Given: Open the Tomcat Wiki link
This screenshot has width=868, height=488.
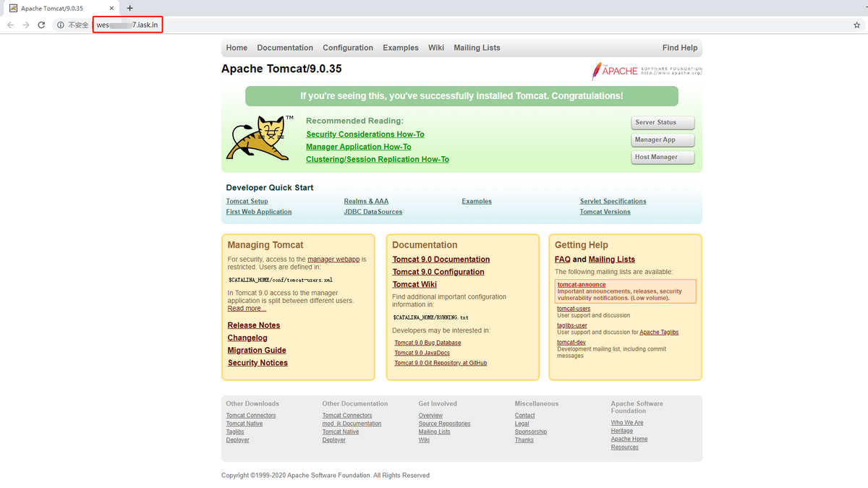Looking at the screenshot, I should (414, 285).
